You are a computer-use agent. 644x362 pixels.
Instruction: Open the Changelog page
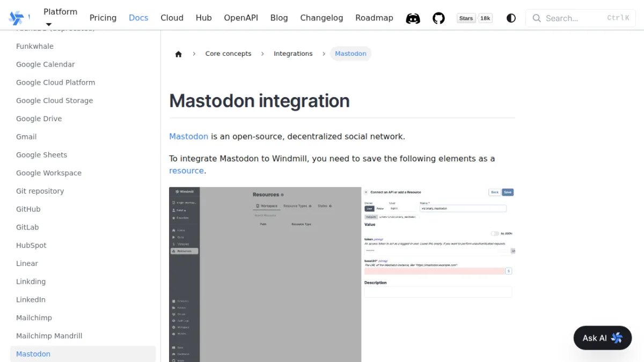(x=321, y=18)
